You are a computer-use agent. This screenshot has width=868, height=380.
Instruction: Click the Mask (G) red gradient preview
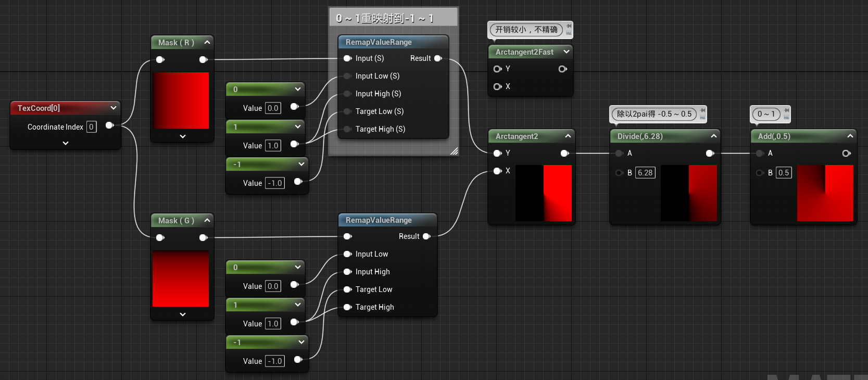point(181,278)
